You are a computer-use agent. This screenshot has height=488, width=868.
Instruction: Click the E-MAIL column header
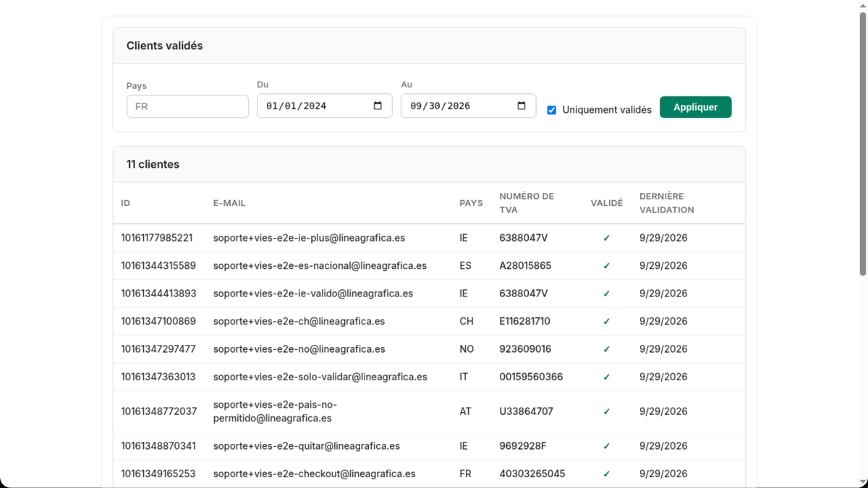[229, 203]
